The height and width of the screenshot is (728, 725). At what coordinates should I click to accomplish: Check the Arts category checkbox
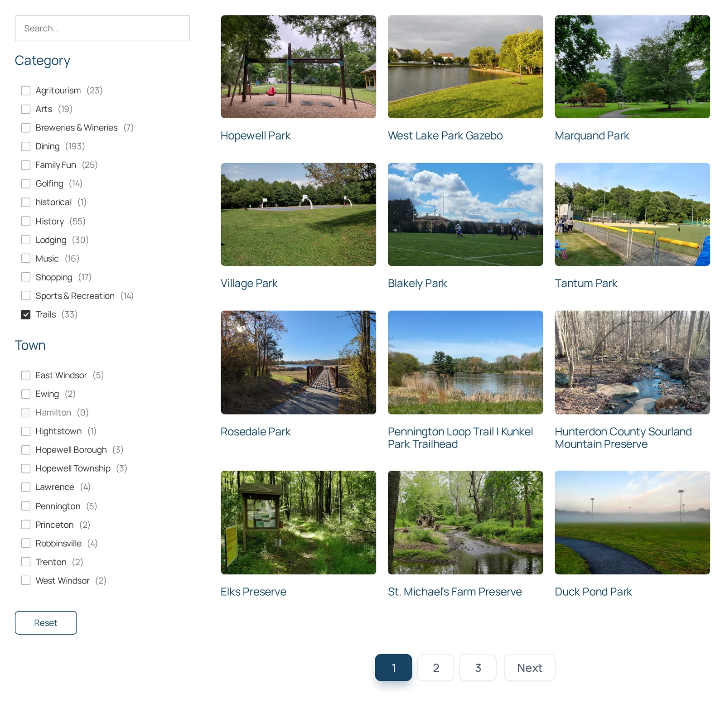(26, 109)
